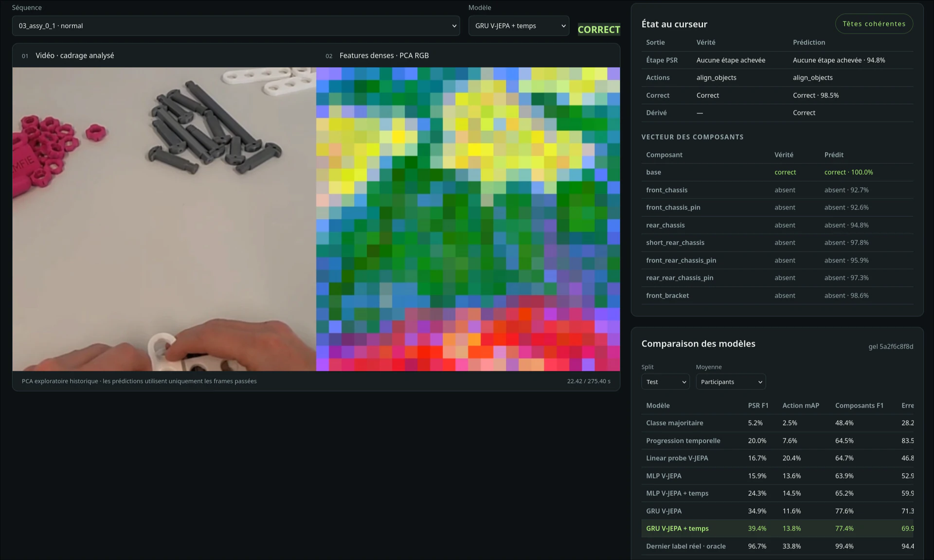Click the Modèle column header in comparison table
Viewport: 934px width, 560px height.
(x=658, y=405)
